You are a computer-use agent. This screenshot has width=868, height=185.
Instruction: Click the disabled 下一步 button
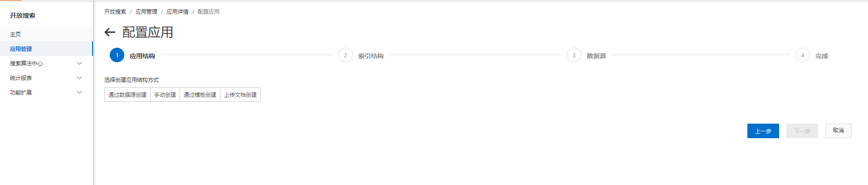point(802,131)
